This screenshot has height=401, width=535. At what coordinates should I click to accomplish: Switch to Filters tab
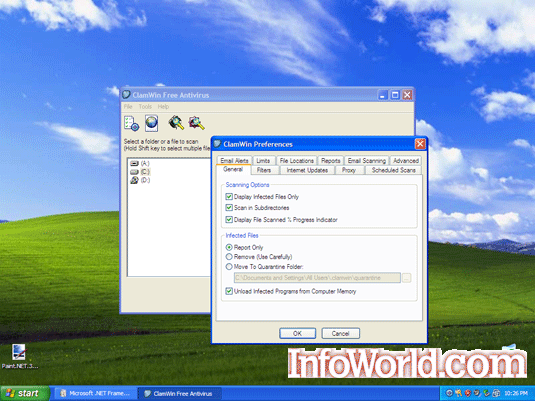coord(264,170)
